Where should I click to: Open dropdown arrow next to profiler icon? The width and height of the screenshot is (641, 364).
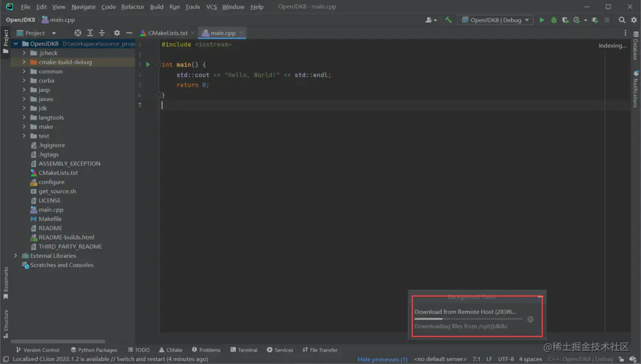click(x=585, y=20)
